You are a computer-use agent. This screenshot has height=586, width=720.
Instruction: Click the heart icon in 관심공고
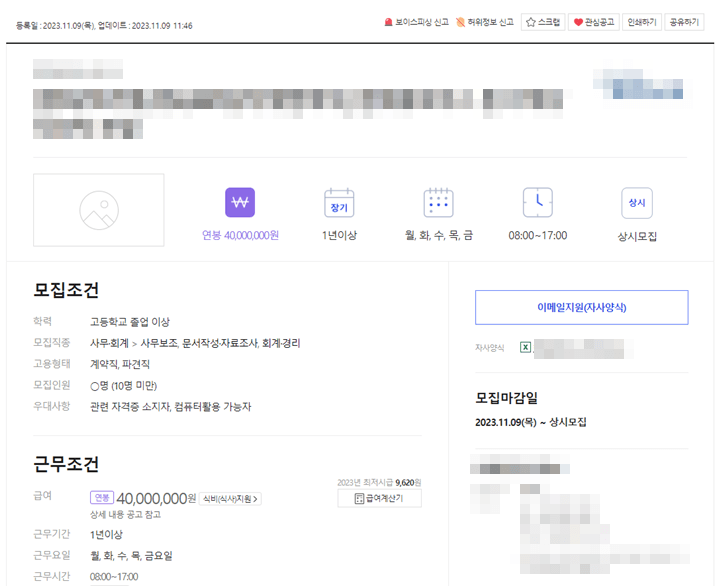579,22
